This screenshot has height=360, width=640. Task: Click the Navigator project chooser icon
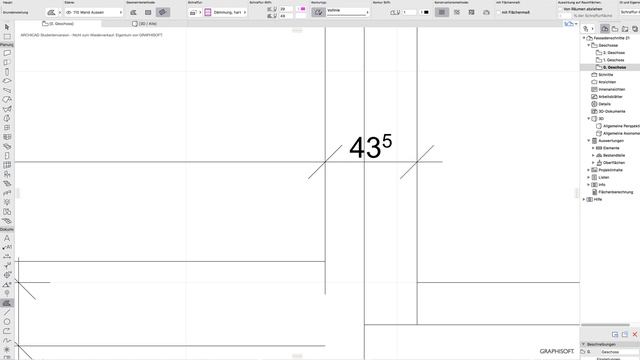(586, 29)
